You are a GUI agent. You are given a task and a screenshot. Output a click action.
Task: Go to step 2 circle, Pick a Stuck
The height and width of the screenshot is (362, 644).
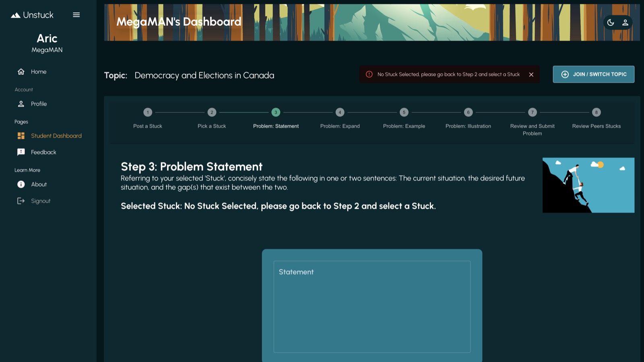[212, 112]
